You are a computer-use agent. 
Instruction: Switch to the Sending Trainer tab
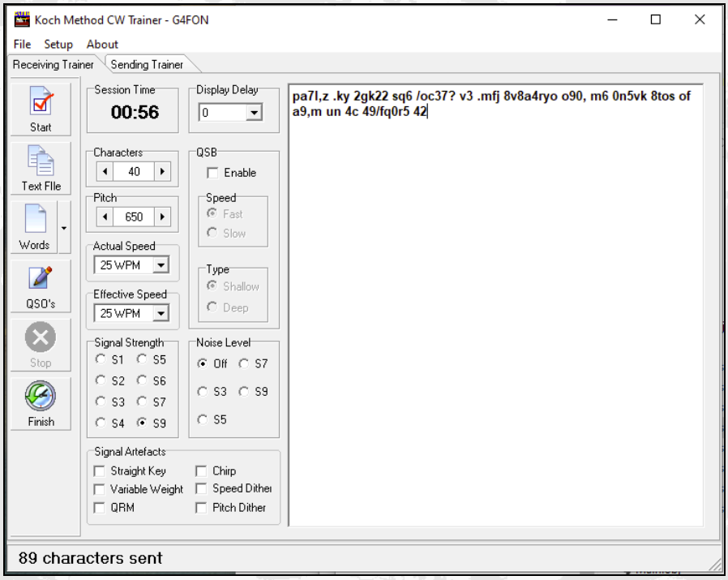tap(147, 65)
